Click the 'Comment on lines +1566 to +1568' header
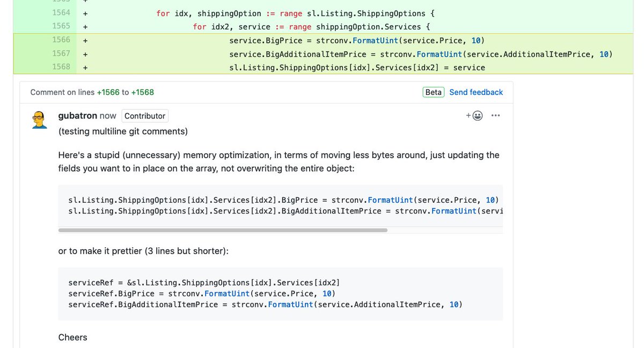Screen dimensions: 644x348 point(92,92)
